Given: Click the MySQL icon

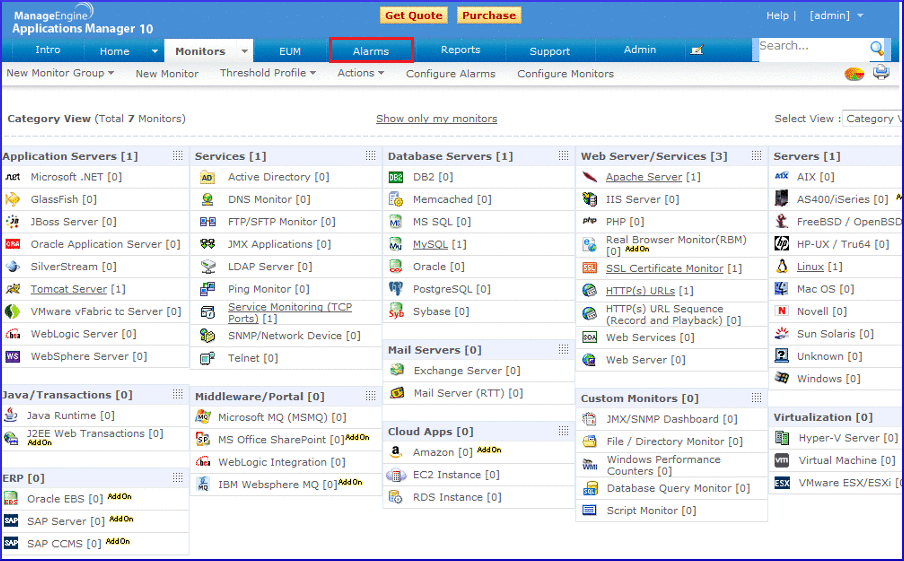Looking at the screenshot, I should click(396, 244).
